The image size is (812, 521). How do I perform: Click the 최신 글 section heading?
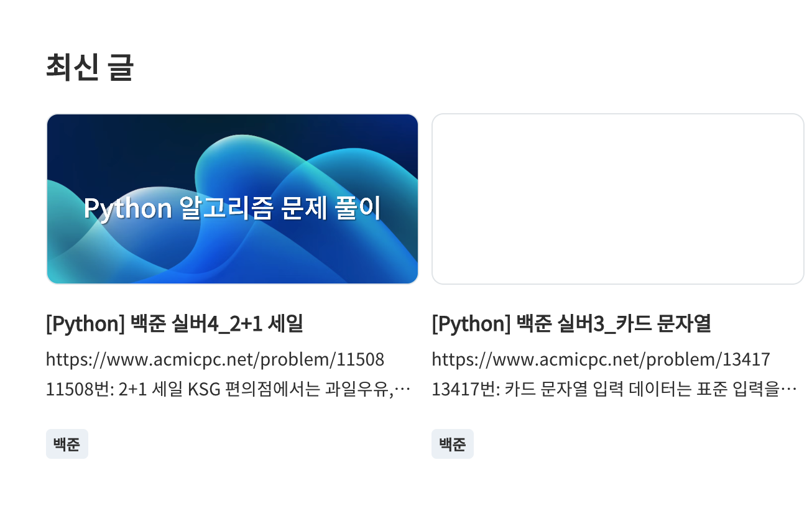[90, 67]
